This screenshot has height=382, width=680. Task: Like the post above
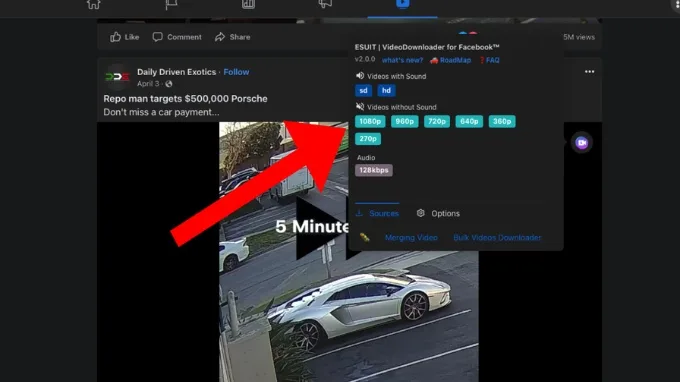pos(124,37)
